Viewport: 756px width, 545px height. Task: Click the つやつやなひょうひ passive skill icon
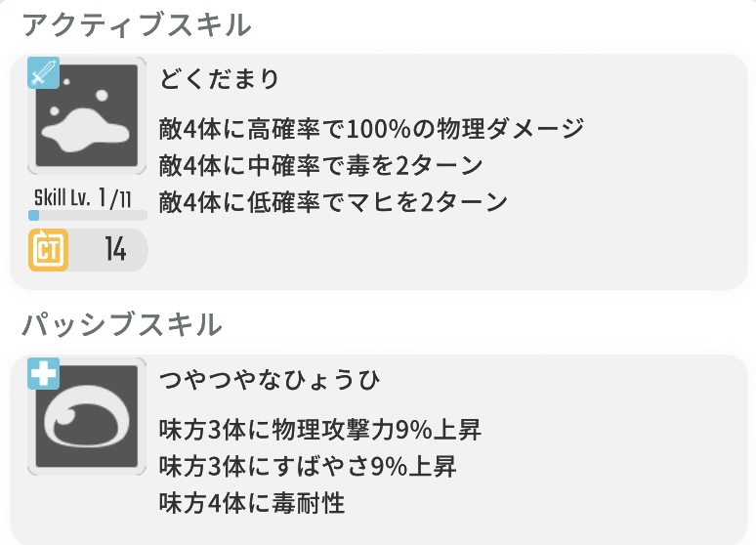(87, 416)
